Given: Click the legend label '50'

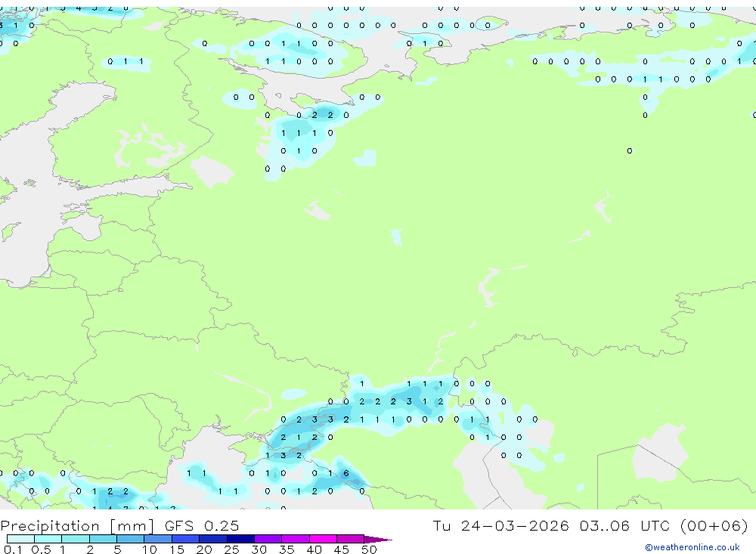Looking at the screenshot, I should click(x=370, y=549).
